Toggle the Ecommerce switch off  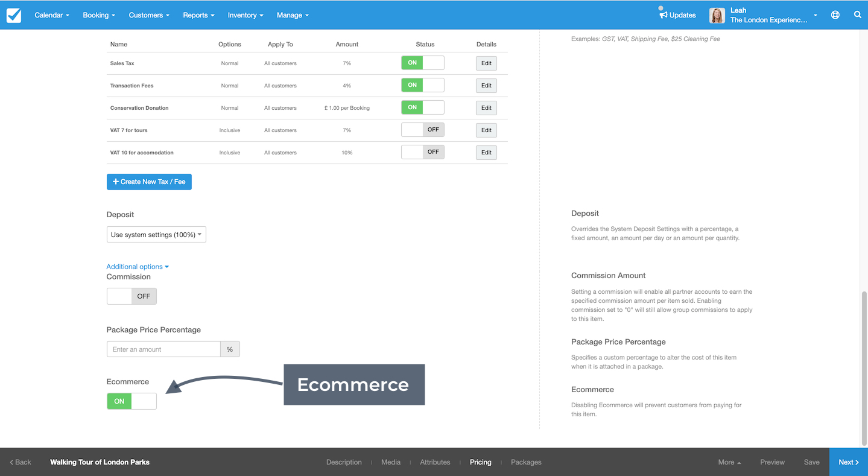coord(131,401)
